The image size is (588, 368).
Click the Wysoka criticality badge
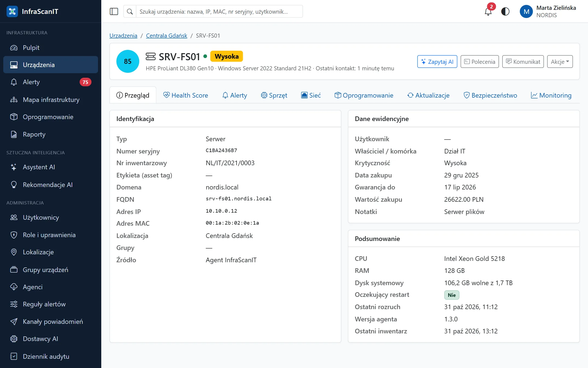point(226,56)
